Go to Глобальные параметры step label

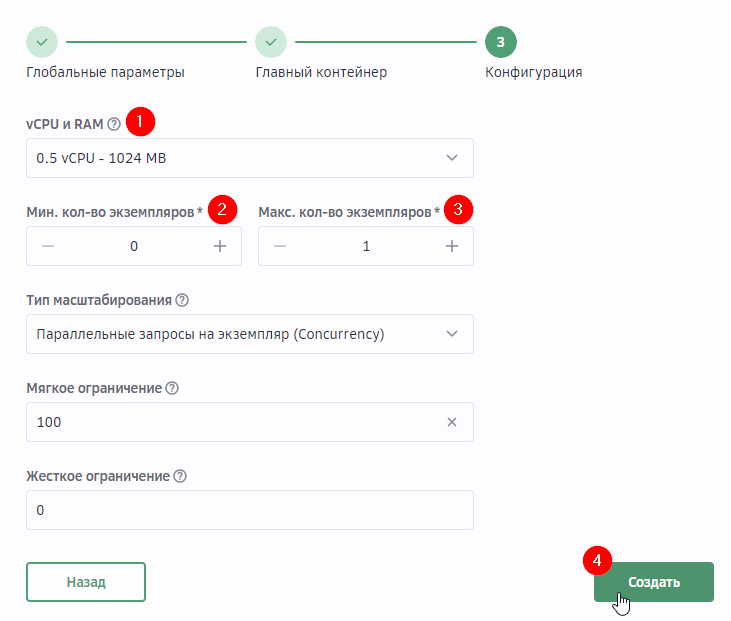(x=105, y=72)
